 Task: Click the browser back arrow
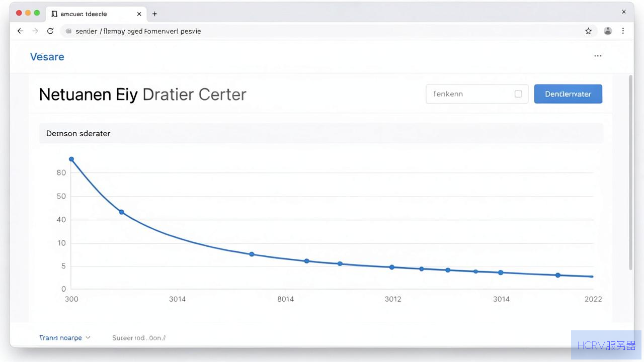[x=20, y=31]
